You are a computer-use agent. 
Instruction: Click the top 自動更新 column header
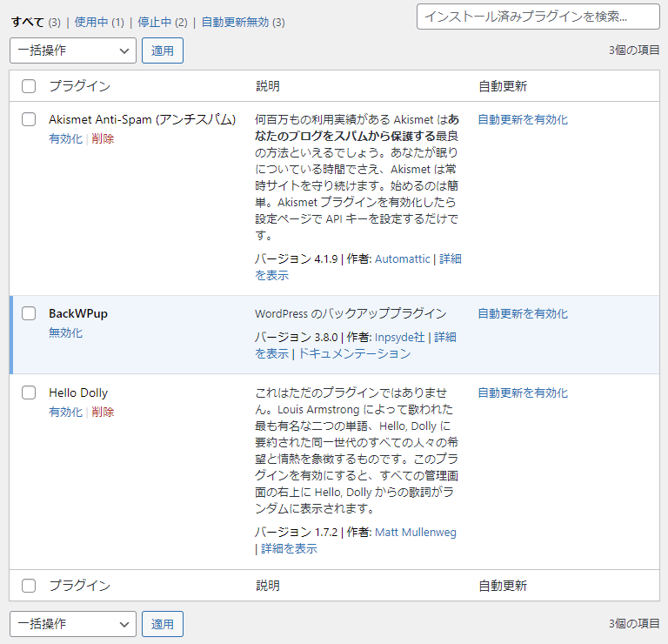coord(503,86)
